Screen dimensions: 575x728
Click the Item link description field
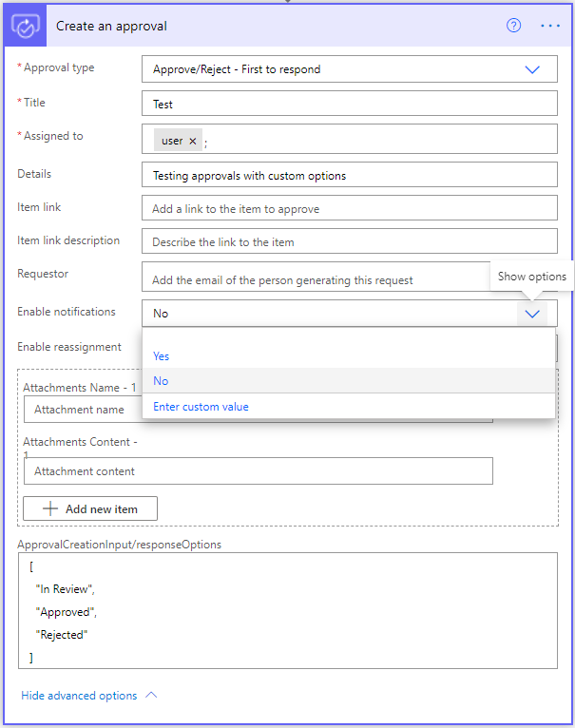pos(349,241)
